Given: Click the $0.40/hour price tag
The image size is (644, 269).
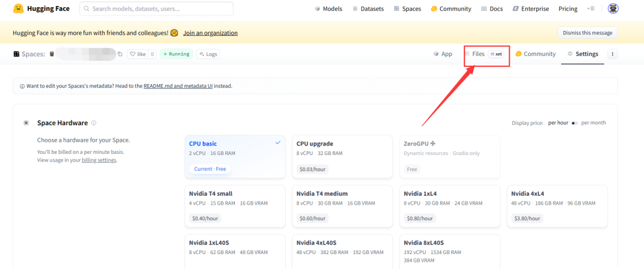Looking at the screenshot, I should pos(205,218).
